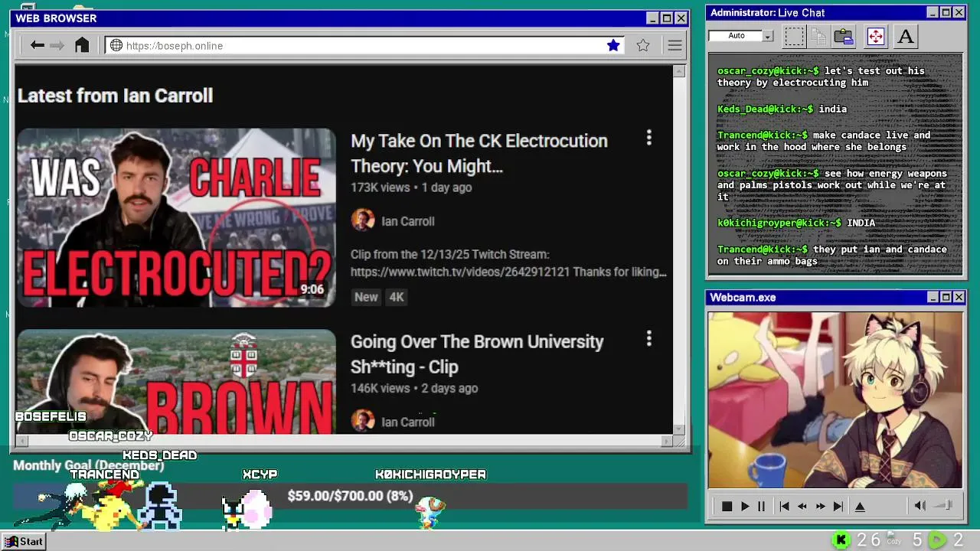This screenshot has width=980, height=551.
Task: Click the font 'A' icon in Live Chat
Action: click(906, 36)
